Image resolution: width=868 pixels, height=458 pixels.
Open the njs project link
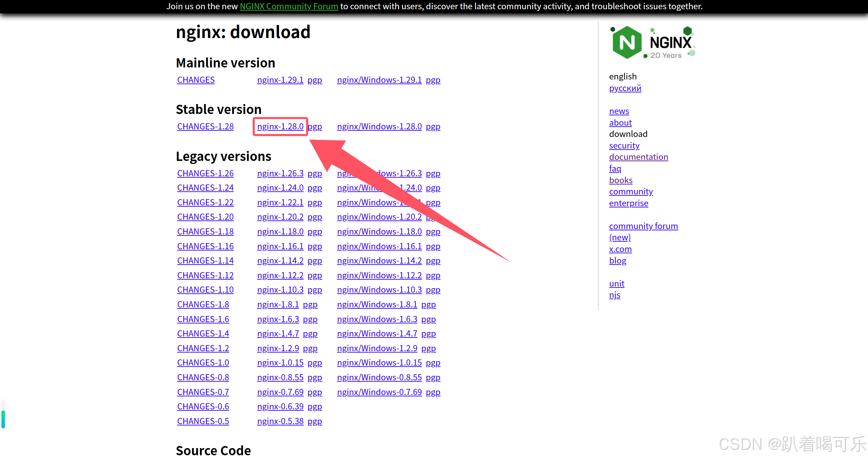coord(614,295)
